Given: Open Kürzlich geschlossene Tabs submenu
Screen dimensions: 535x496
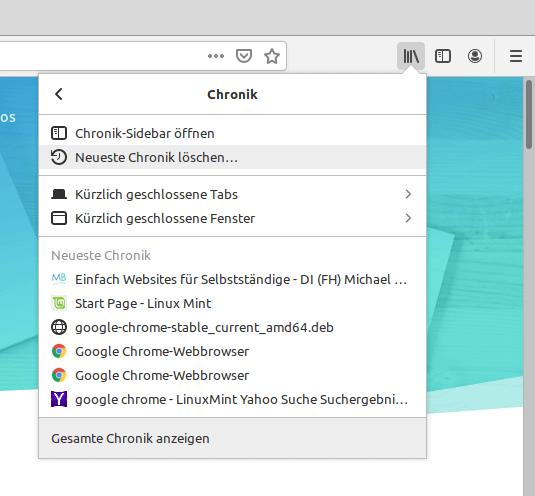Looking at the screenshot, I should click(x=232, y=194).
